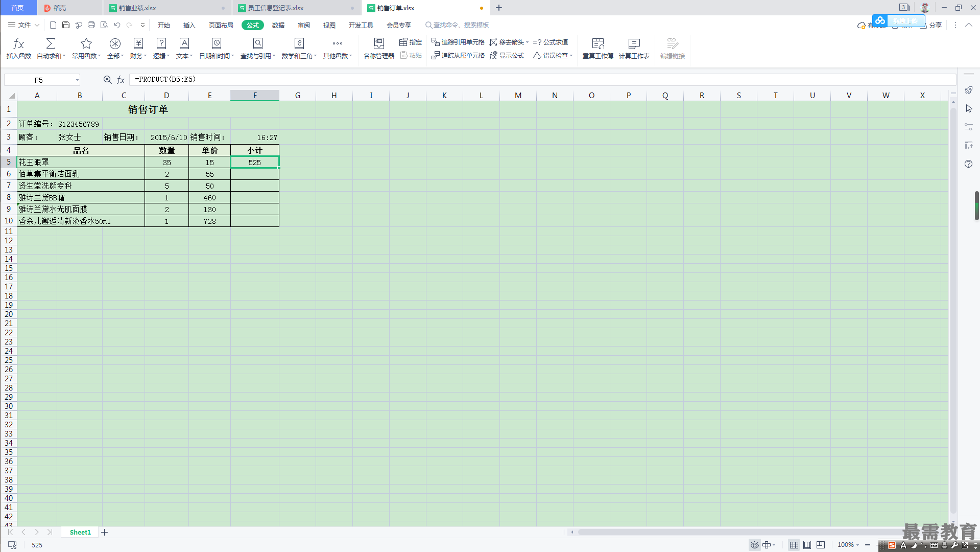This screenshot has width=980, height=552.
Task: Click the New document icon
Action: point(53,25)
